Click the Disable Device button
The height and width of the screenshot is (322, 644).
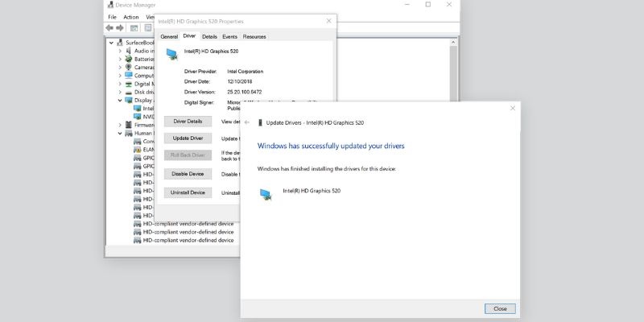point(188,174)
